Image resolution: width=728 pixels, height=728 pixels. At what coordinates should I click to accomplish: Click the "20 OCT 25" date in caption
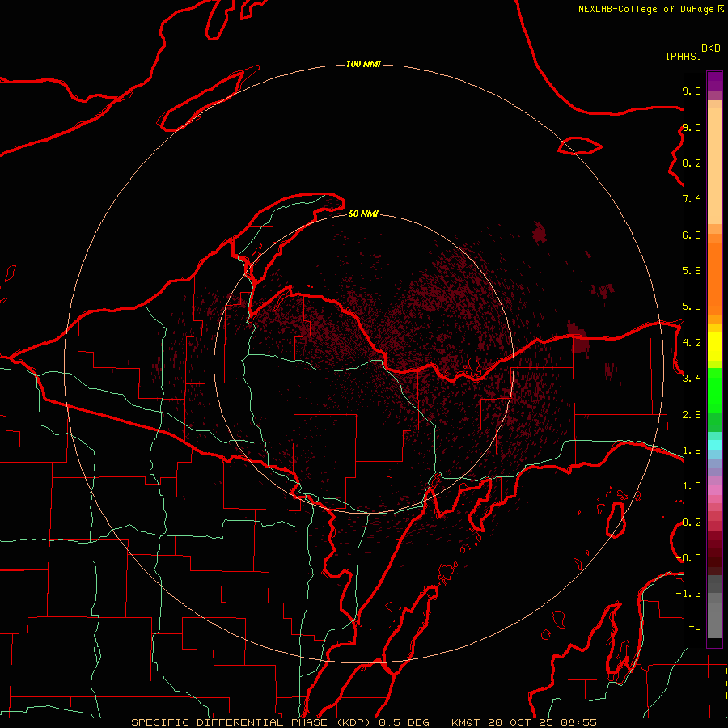coord(519,722)
